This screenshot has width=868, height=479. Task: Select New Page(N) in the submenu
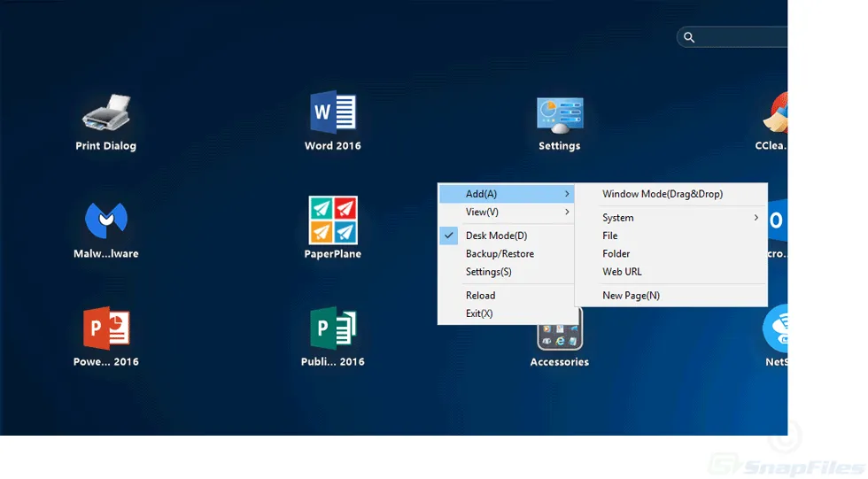click(x=671, y=296)
